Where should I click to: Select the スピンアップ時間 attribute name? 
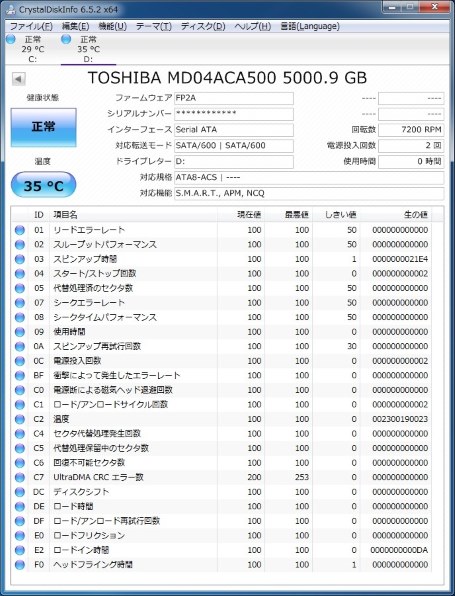click(x=85, y=259)
